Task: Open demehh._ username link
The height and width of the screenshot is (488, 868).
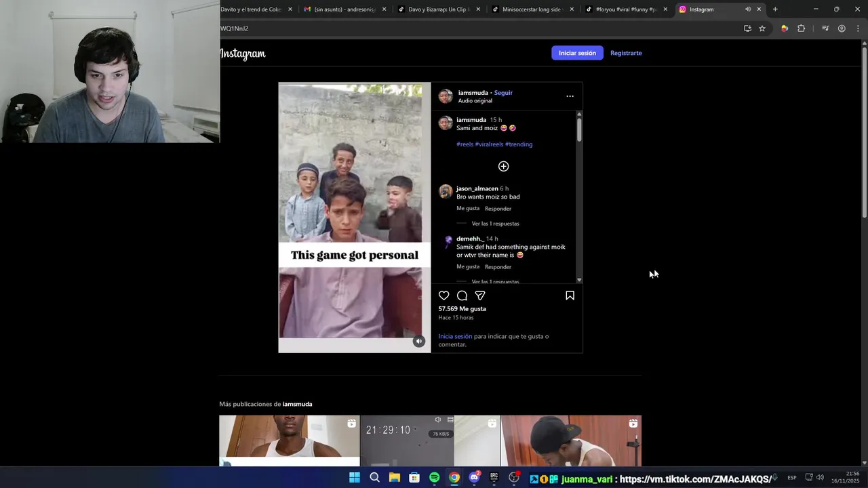Action: point(470,239)
